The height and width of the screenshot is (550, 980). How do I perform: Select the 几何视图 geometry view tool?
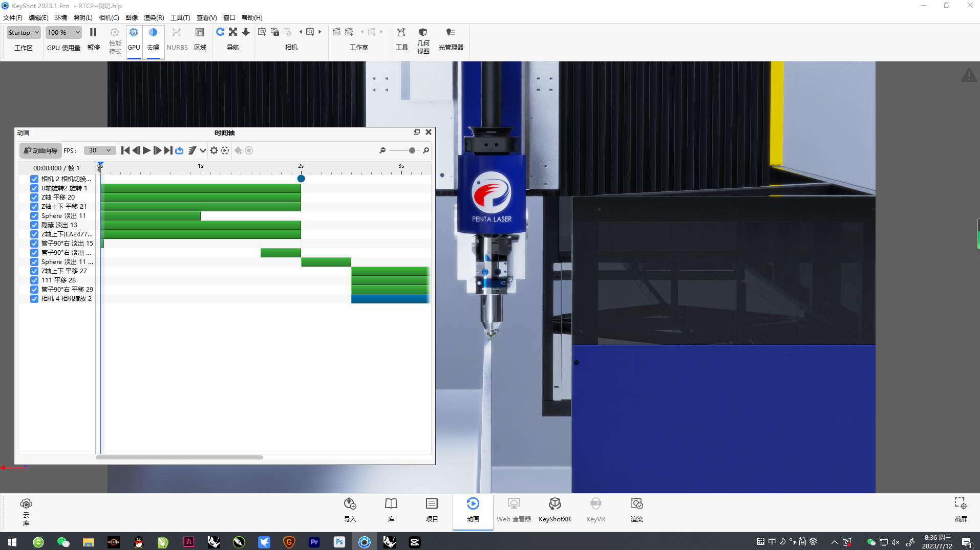point(423,40)
